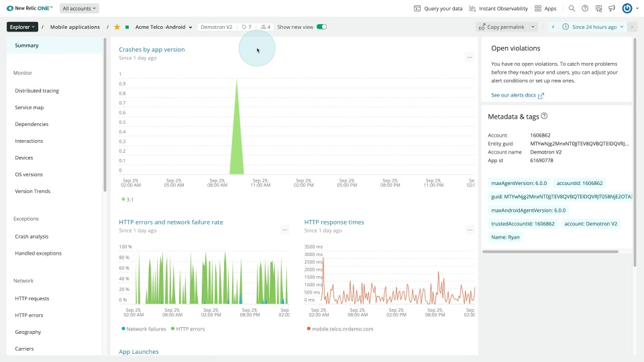
Task: Click Query your data
Action: (438, 8)
